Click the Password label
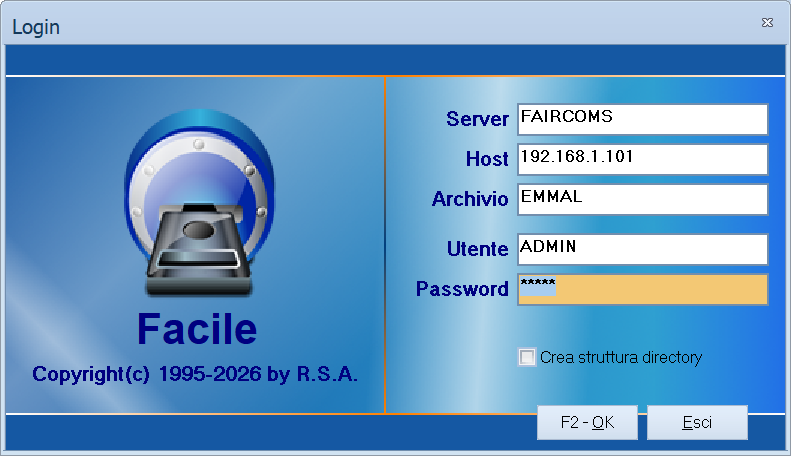 tap(462, 289)
